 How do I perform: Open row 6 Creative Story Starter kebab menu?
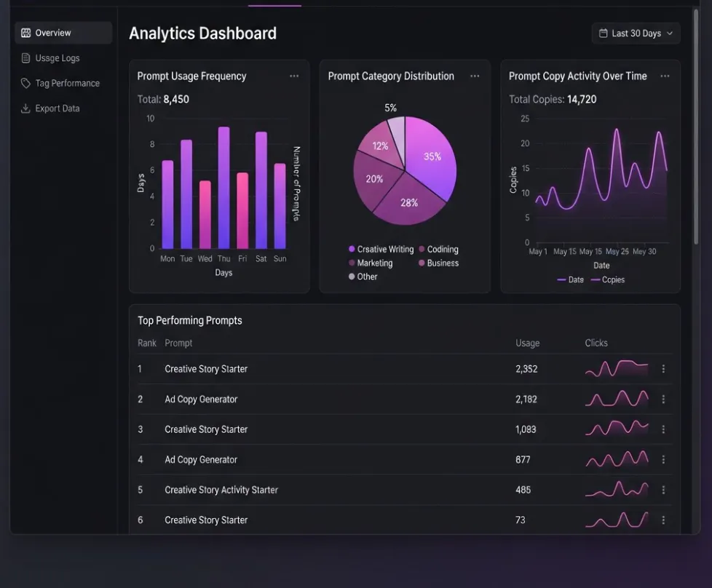(x=663, y=520)
